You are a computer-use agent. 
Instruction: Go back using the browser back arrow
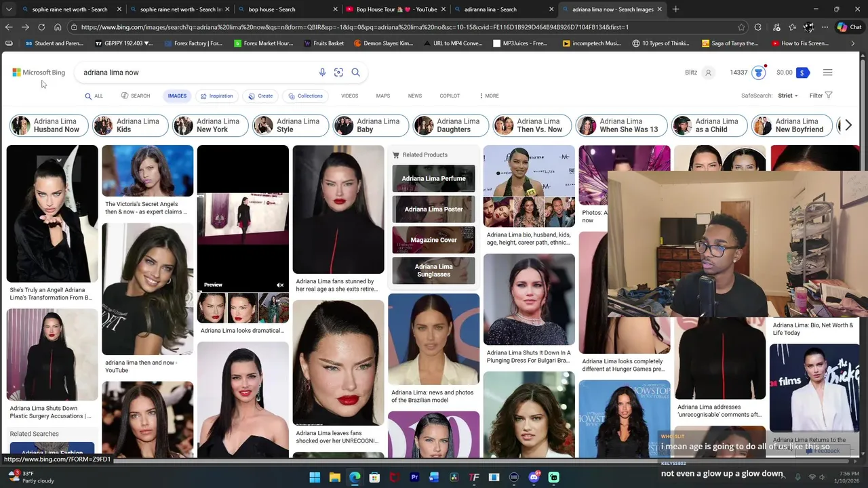click(x=9, y=27)
